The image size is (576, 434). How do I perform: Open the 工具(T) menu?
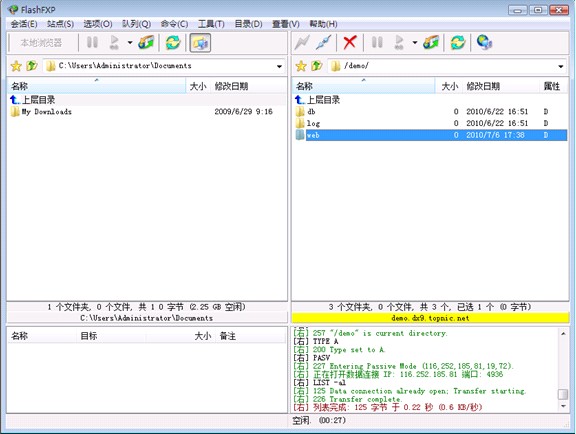point(211,24)
